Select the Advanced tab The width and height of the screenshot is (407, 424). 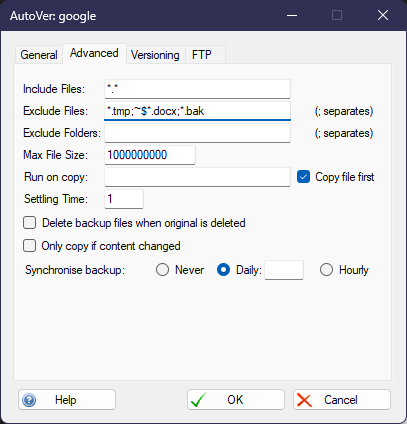(94, 53)
